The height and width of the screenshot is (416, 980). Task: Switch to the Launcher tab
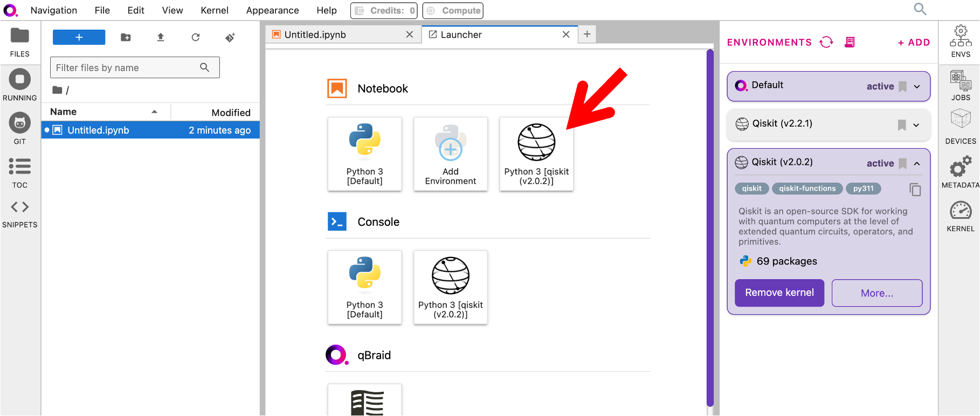(x=500, y=34)
